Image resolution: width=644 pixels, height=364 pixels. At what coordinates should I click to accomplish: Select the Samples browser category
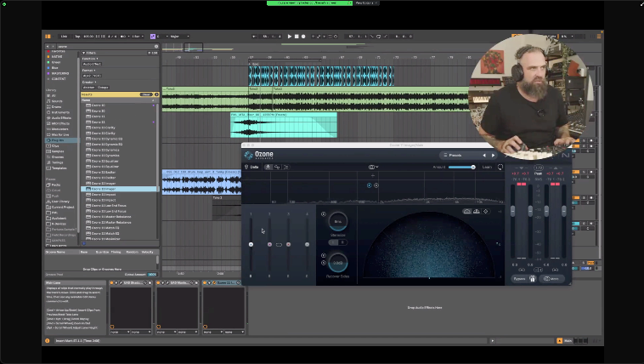[58, 151]
